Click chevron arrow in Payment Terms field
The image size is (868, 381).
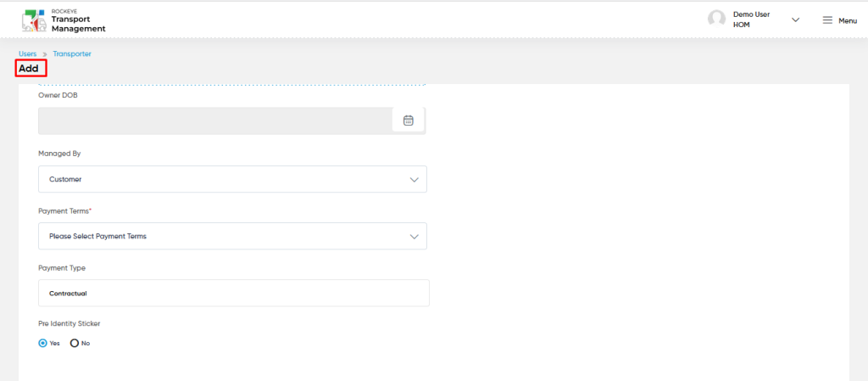click(x=414, y=237)
